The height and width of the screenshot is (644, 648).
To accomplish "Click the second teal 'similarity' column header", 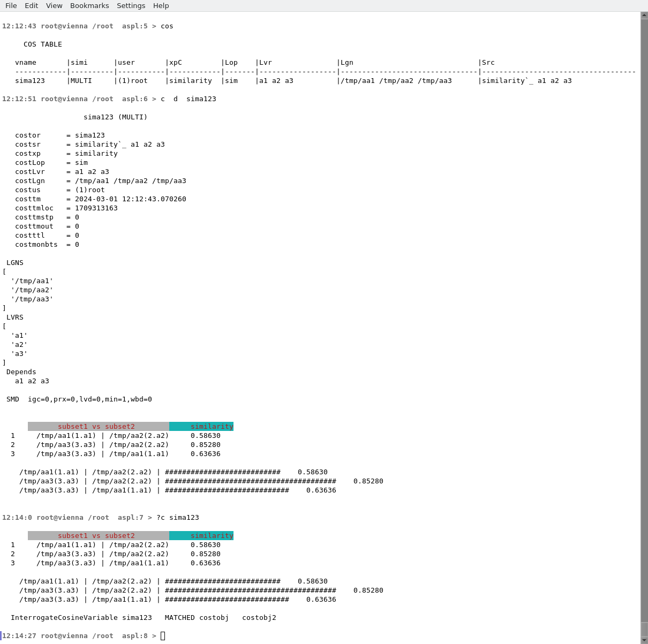I will tap(201, 536).
